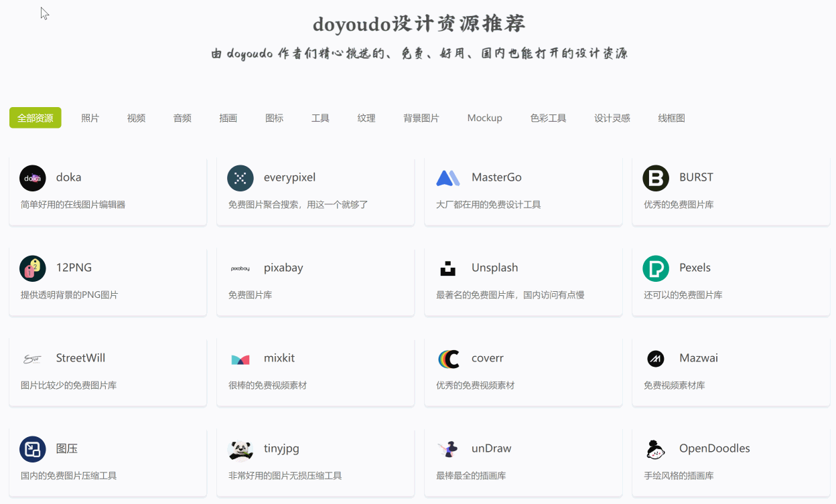The image size is (836, 504).
Task: Open the 纹理 category
Action: 366,118
